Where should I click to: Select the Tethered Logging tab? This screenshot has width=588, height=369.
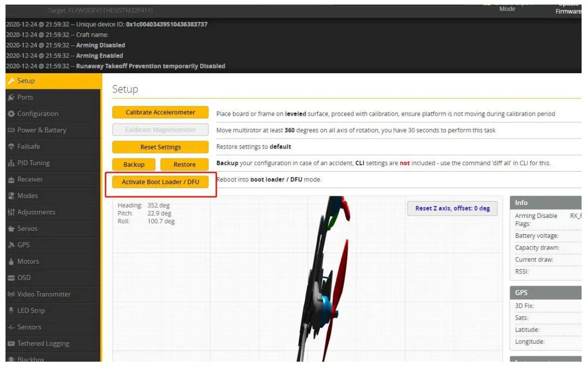click(x=53, y=343)
